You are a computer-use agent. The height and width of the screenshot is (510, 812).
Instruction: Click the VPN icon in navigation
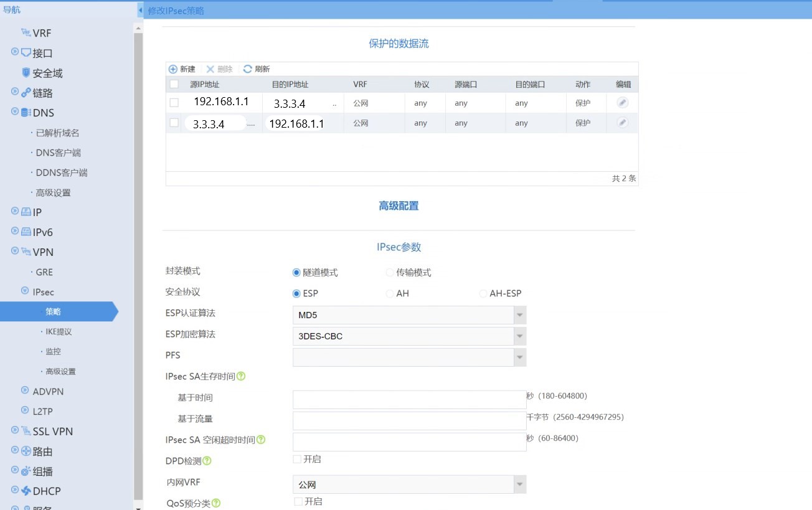(26, 252)
